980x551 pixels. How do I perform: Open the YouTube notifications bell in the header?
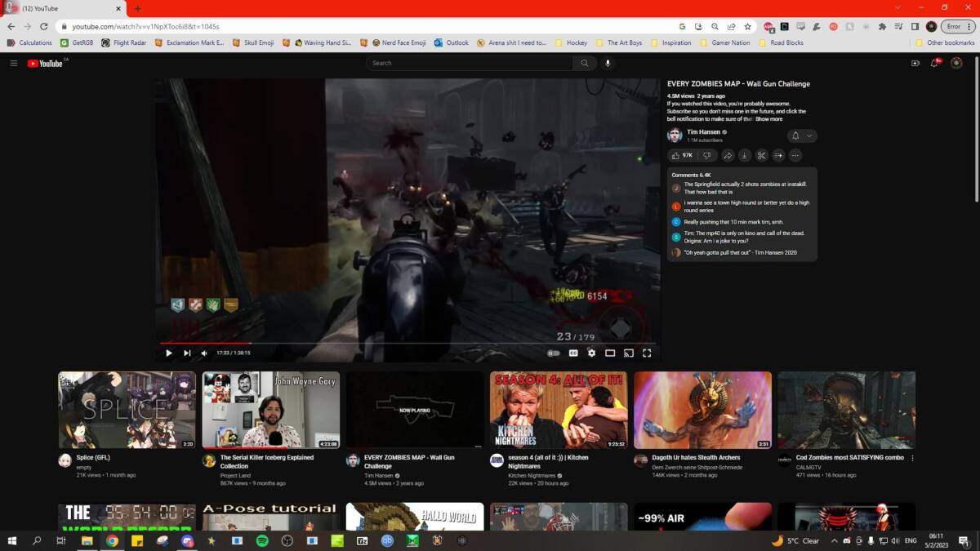click(933, 63)
